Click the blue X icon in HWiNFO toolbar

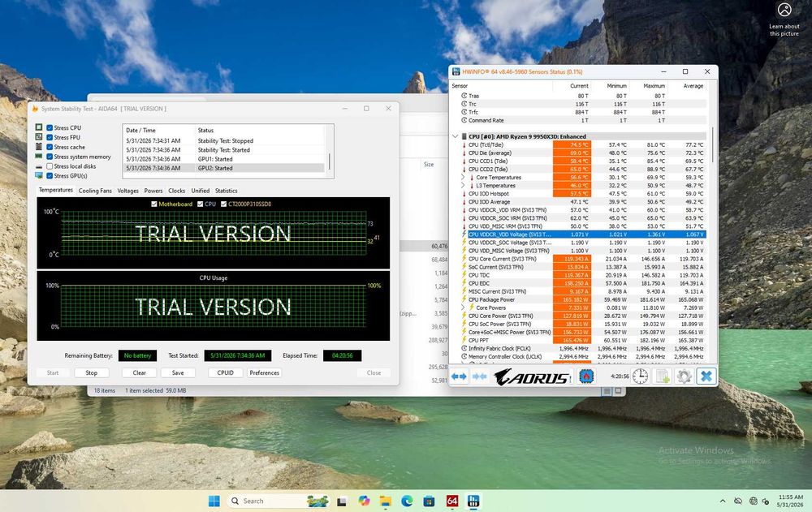706,376
